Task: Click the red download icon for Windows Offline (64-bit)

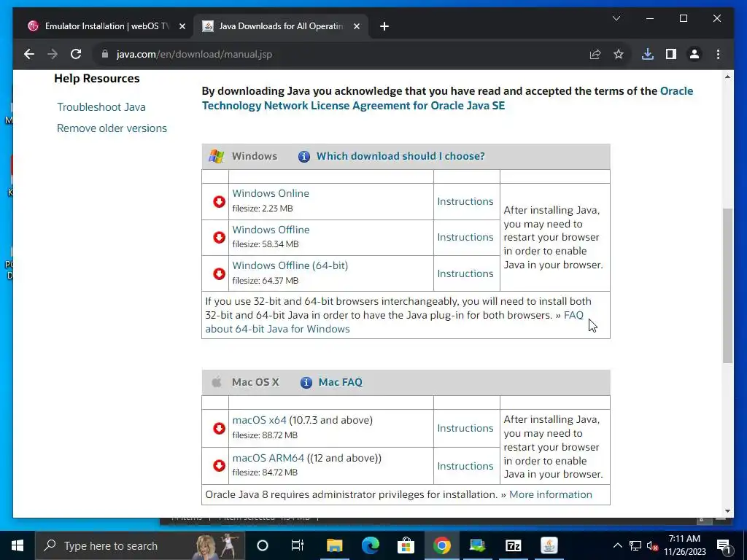Action: (x=219, y=274)
